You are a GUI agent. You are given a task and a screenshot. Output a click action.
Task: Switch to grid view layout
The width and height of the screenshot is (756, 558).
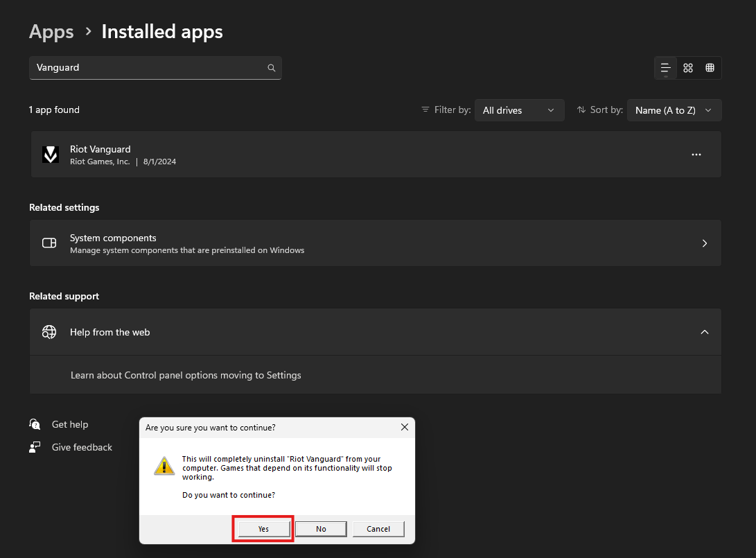[x=688, y=68]
